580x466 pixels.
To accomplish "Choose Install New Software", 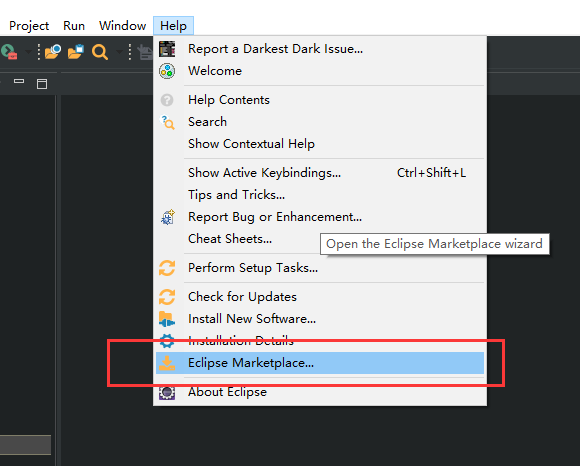I will click(x=320, y=318).
